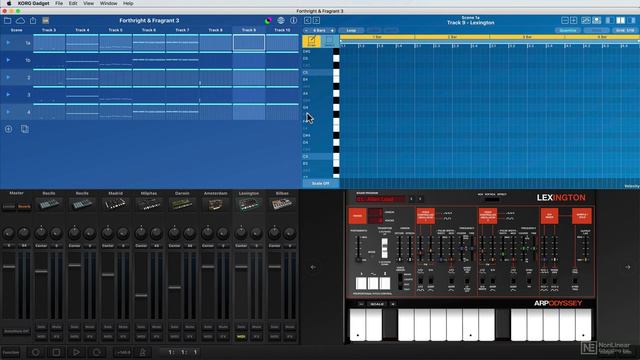Open the info icon
The width and height of the screenshot is (640, 360).
tap(293, 20)
